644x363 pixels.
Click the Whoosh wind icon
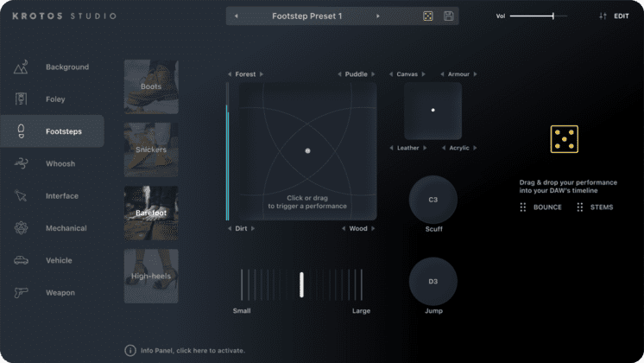tap(22, 163)
